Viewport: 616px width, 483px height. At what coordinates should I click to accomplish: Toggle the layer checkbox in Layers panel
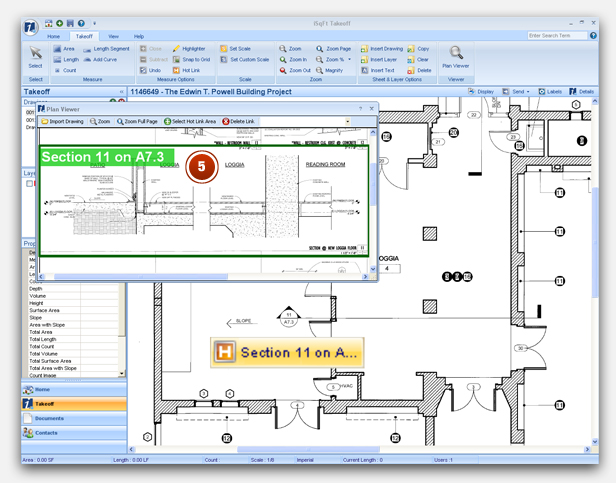(x=29, y=184)
